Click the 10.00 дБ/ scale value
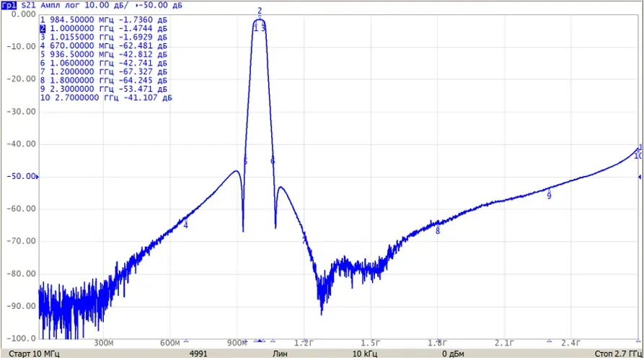644x358 pixels. tap(107, 5)
